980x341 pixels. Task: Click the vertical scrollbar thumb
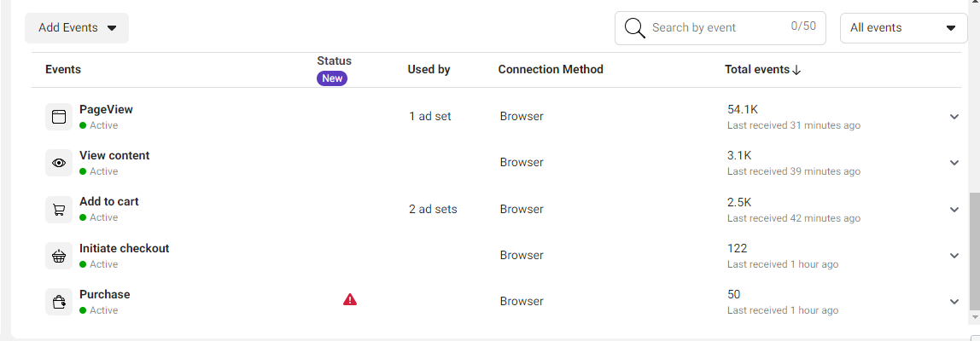point(975,251)
